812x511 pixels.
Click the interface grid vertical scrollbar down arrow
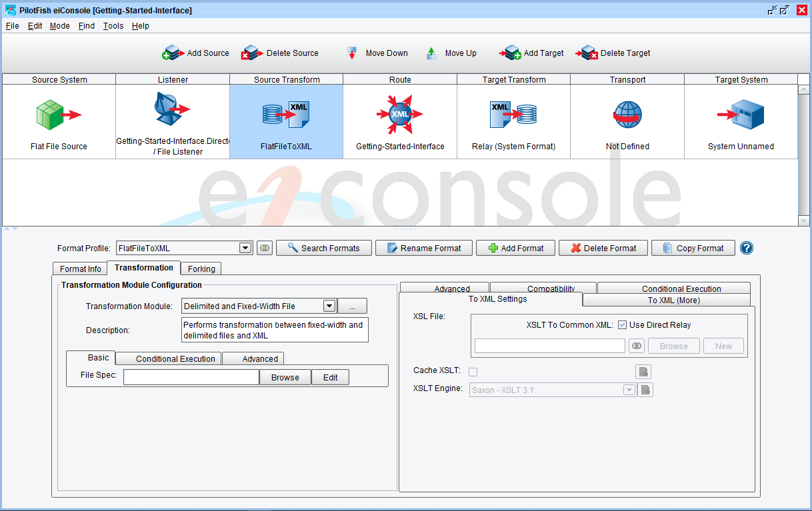pos(803,221)
